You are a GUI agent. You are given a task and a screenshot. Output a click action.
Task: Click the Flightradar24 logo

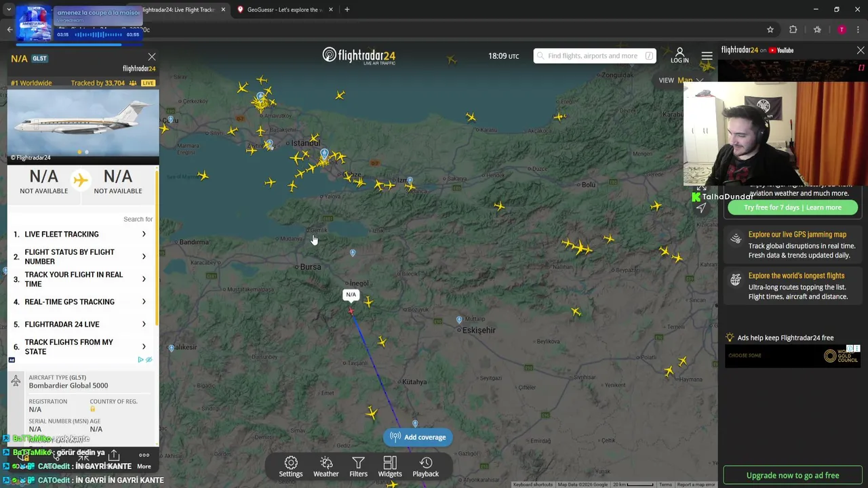359,56
